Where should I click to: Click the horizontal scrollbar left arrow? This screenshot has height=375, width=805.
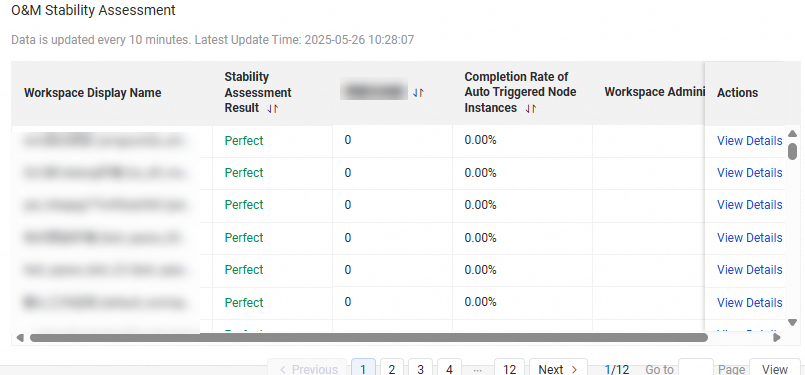click(20, 338)
